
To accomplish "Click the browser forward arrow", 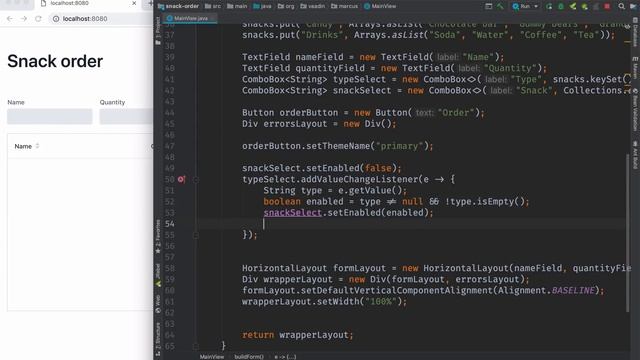I will tap(24, 19).
